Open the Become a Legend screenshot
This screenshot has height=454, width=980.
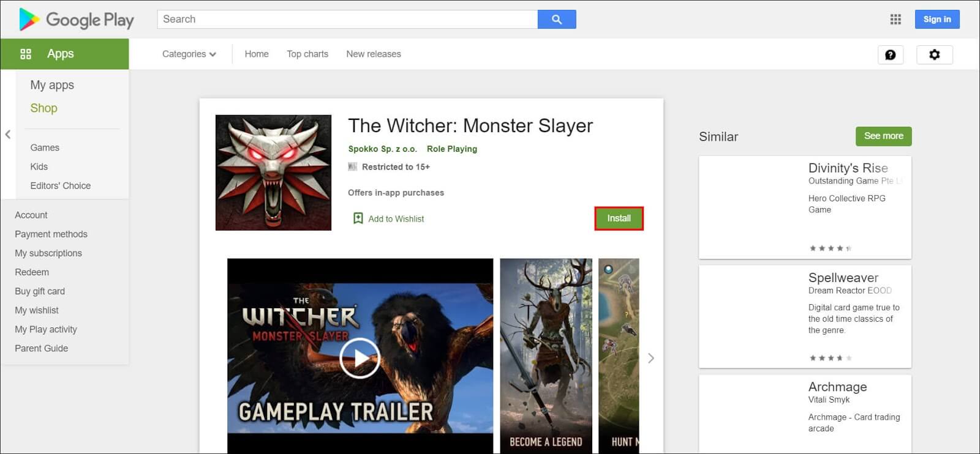click(x=546, y=356)
